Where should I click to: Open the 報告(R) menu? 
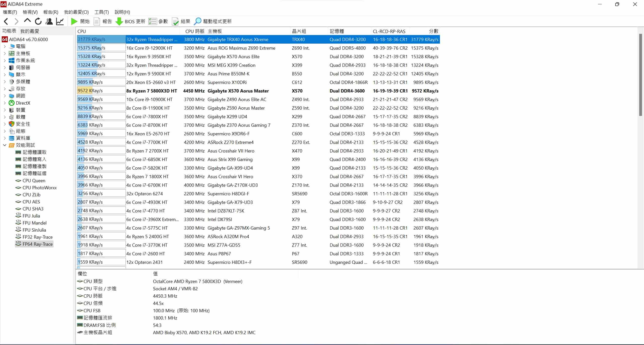click(x=51, y=12)
